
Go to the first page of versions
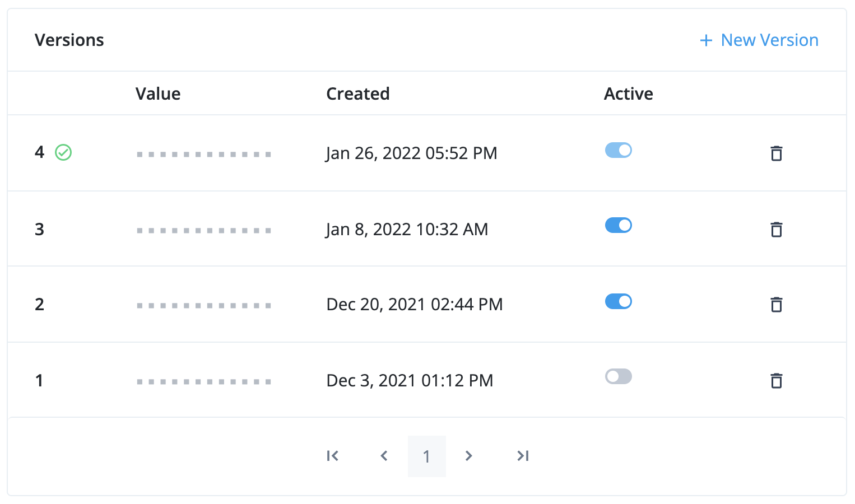pyautogui.click(x=332, y=456)
